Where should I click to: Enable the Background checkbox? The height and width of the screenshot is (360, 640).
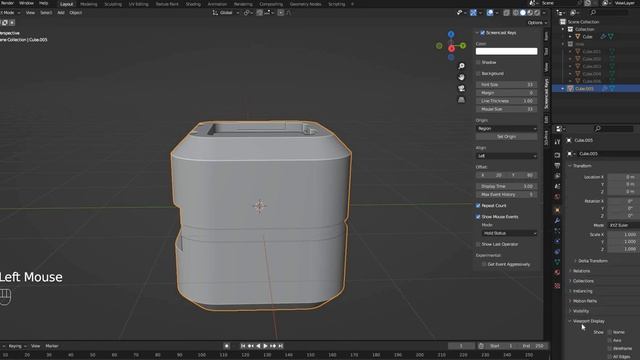pos(478,73)
